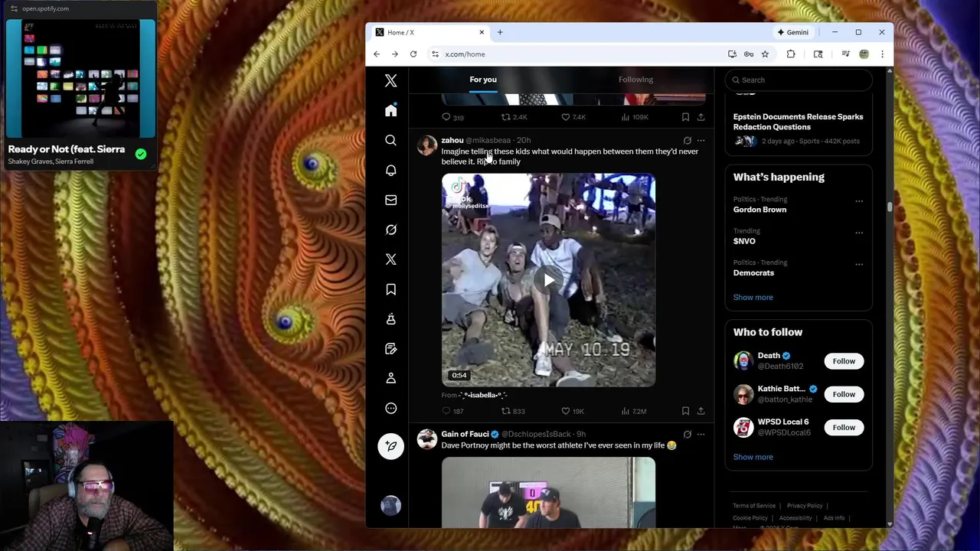This screenshot has height=551, width=980.
Task: Open zahou's profile avatar
Action: click(x=426, y=145)
